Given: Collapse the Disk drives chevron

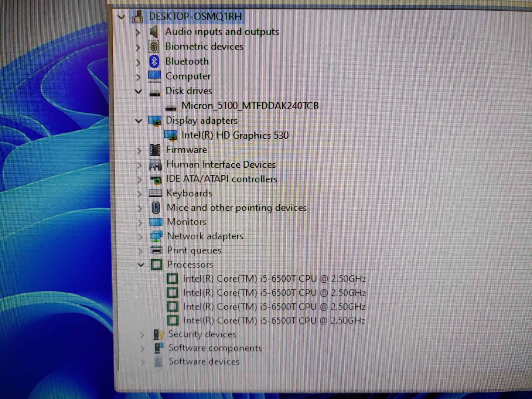Looking at the screenshot, I should 139,91.
